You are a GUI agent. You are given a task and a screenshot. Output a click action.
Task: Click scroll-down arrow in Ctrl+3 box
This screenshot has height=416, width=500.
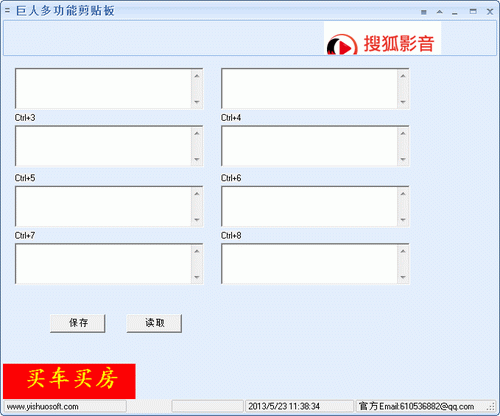click(197, 159)
